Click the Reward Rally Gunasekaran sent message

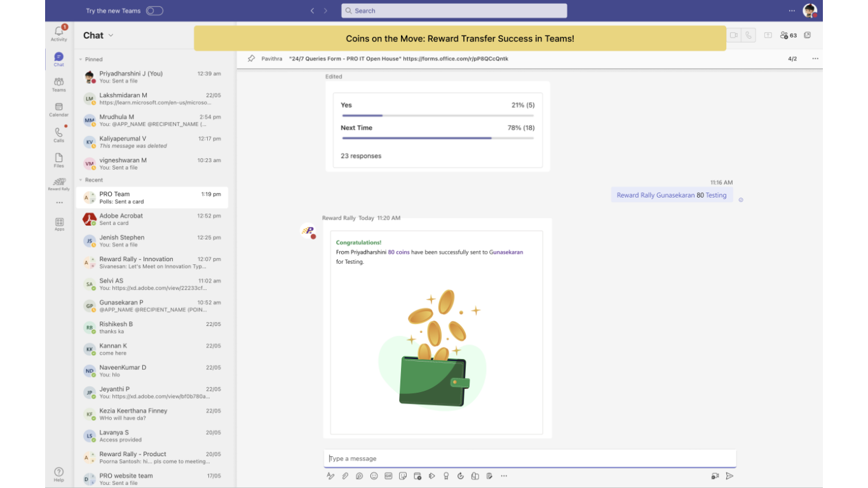click(x=672, y=195)
